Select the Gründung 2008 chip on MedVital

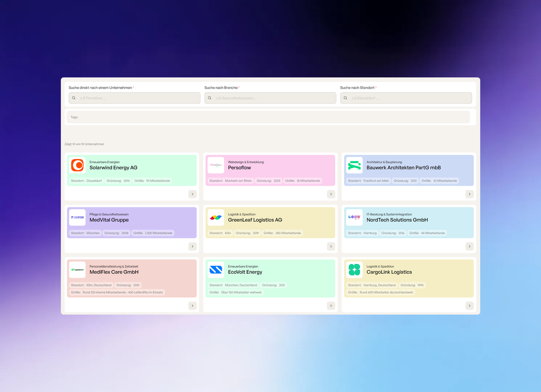116,233
